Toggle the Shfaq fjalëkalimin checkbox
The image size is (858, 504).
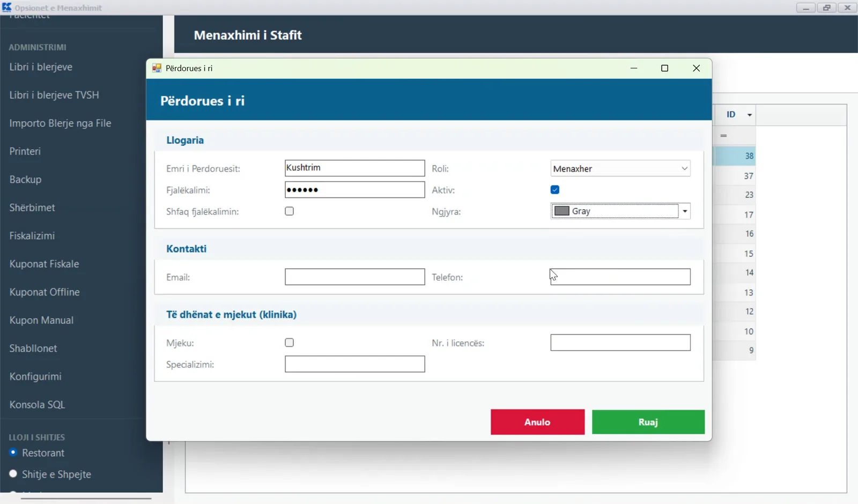click(290, 211)
